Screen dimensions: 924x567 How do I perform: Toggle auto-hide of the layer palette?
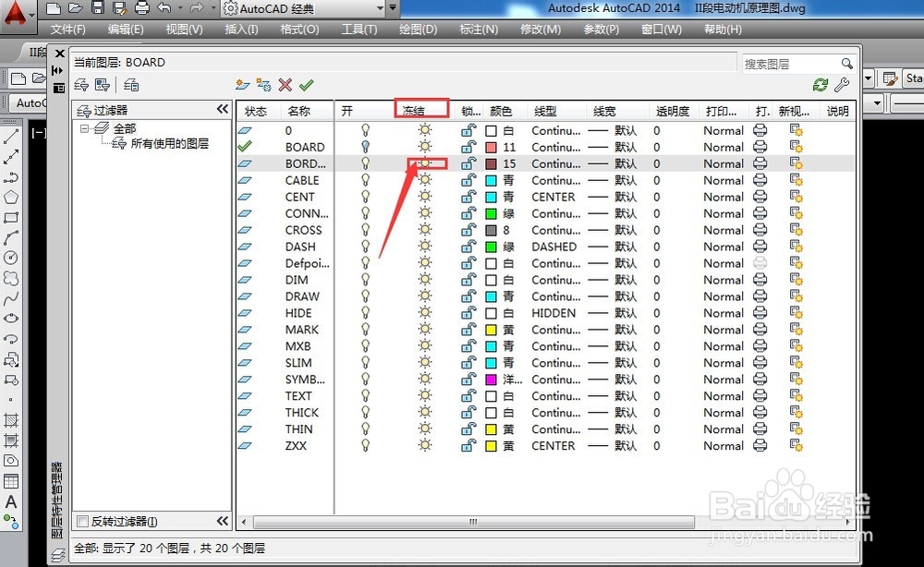coord(57,71)
